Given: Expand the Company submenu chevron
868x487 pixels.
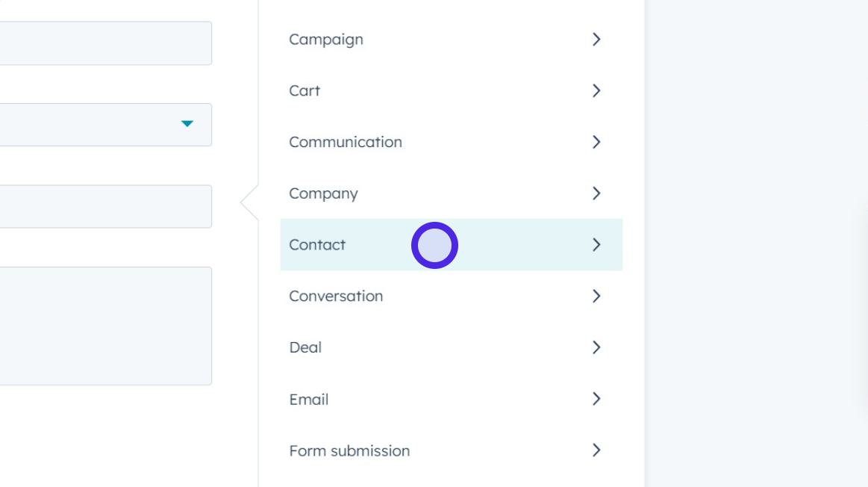Looking at the screenshot, I should click(x=596, y=193).
